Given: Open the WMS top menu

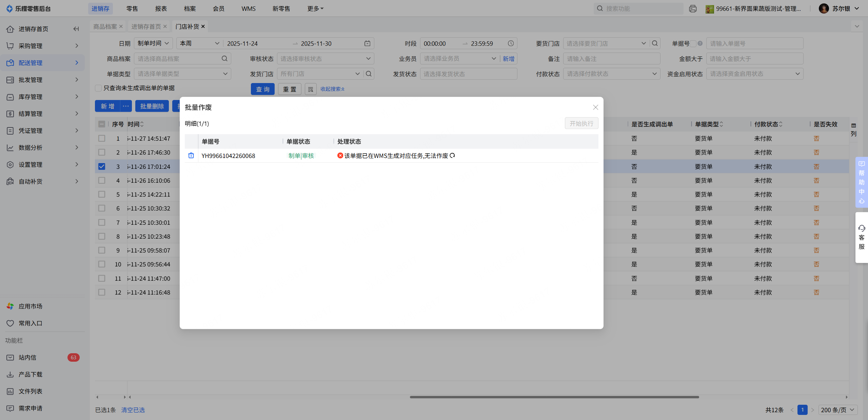Looking at the screenshot, I should [x=249, y=9].
